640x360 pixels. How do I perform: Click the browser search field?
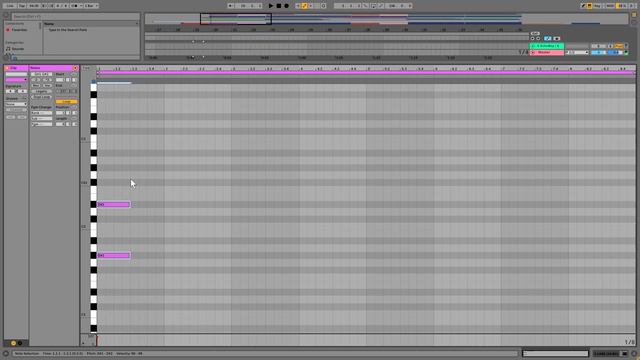[x=76, y=16]
